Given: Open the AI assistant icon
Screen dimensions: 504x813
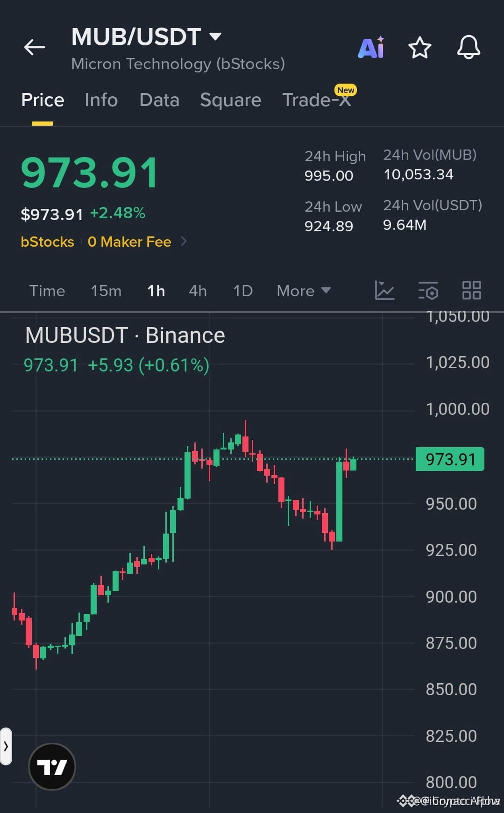Looking at the screenshot, I should pos(371,47).
